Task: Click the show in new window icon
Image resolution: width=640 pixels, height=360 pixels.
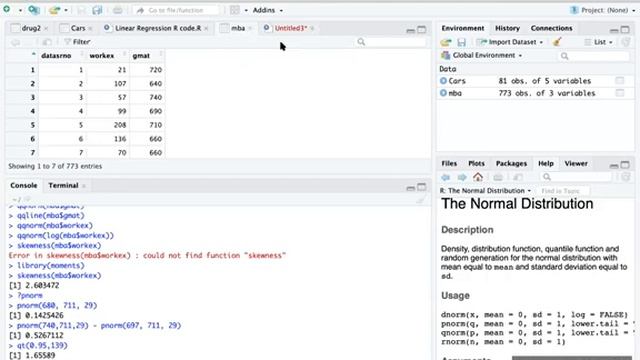Action: coord(47,42)
